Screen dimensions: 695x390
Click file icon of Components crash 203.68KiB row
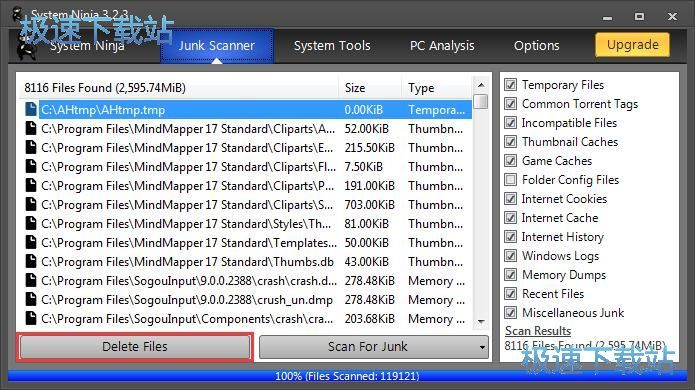pos(31,319)
